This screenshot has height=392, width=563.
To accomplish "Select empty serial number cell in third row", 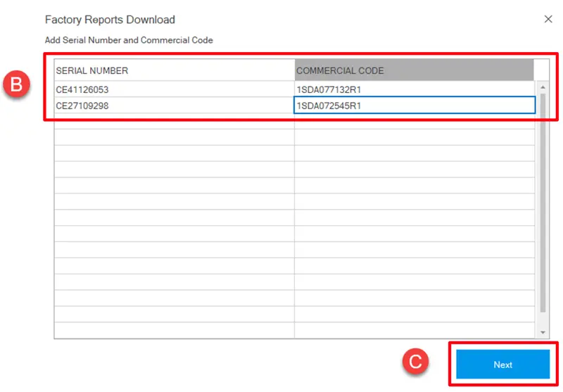I will coord(174,122).
